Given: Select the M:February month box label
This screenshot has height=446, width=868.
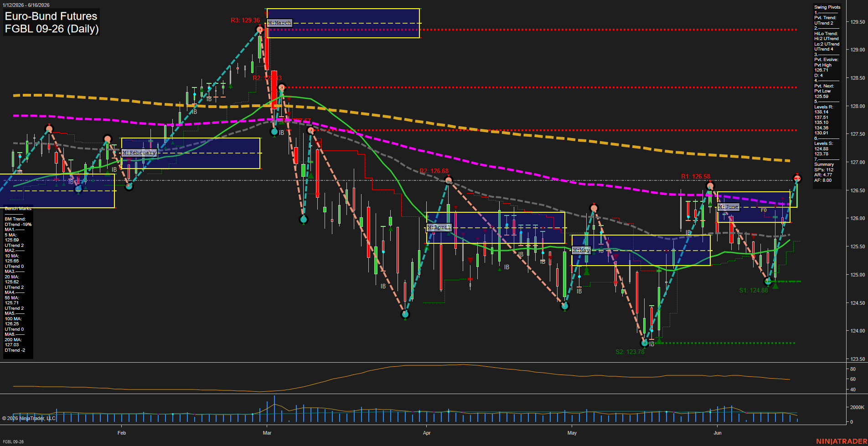Looking at the screenshot, I should point(139,153).
